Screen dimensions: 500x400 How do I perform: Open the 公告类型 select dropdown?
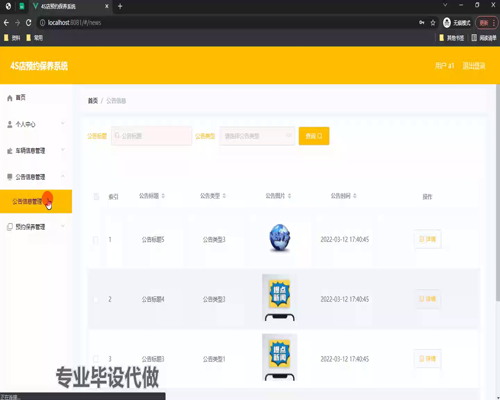point(257,136)
